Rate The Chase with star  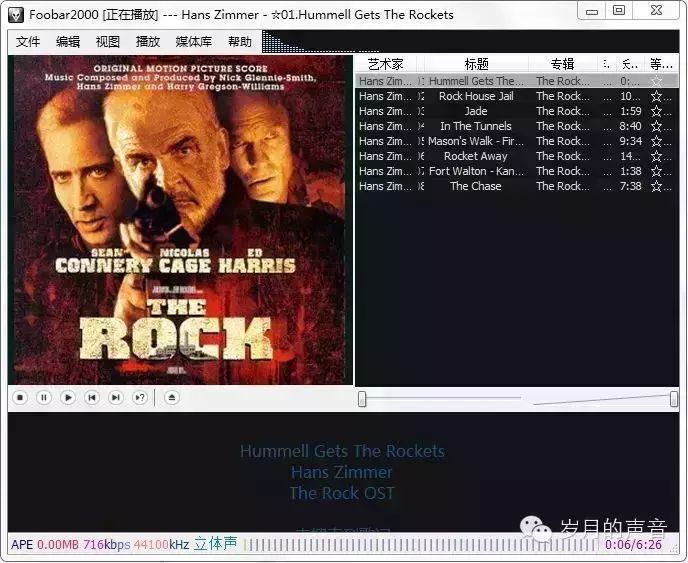[x=656, y=186]
